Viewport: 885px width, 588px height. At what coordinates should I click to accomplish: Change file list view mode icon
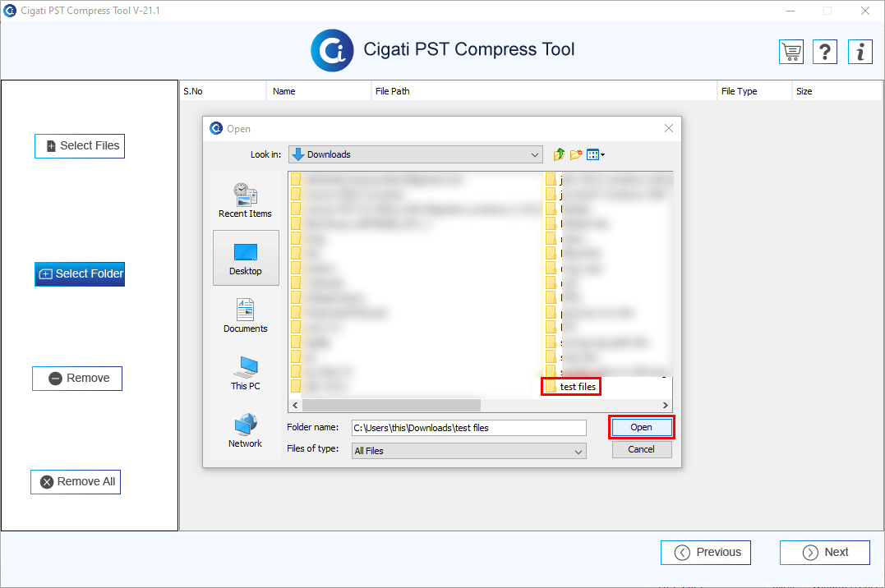pos(596,154)
